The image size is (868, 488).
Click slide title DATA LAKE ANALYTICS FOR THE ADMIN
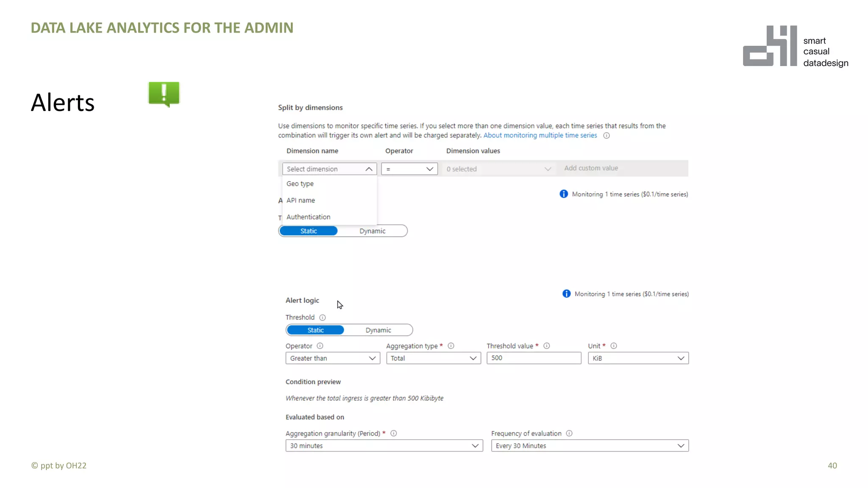pyautogui.click(x=162, y=28)
